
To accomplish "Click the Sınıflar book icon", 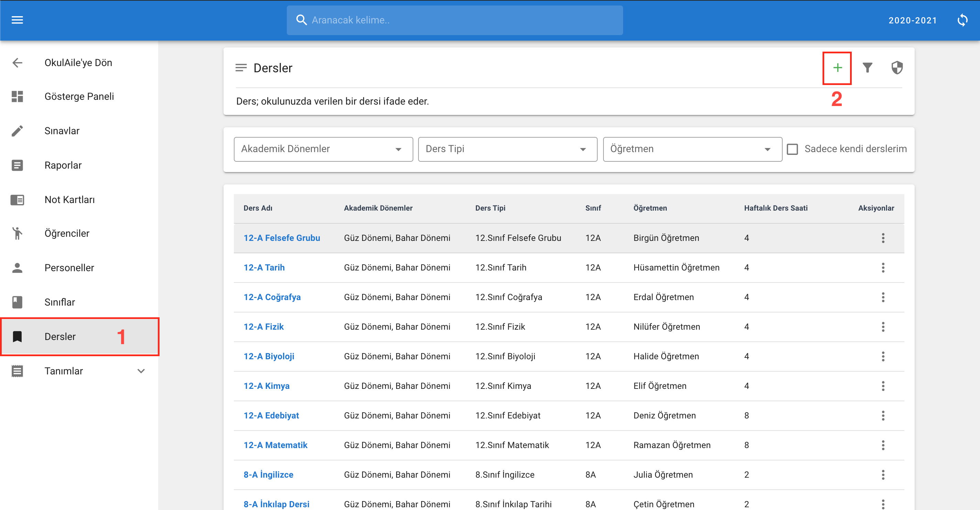I will point(17,302).
